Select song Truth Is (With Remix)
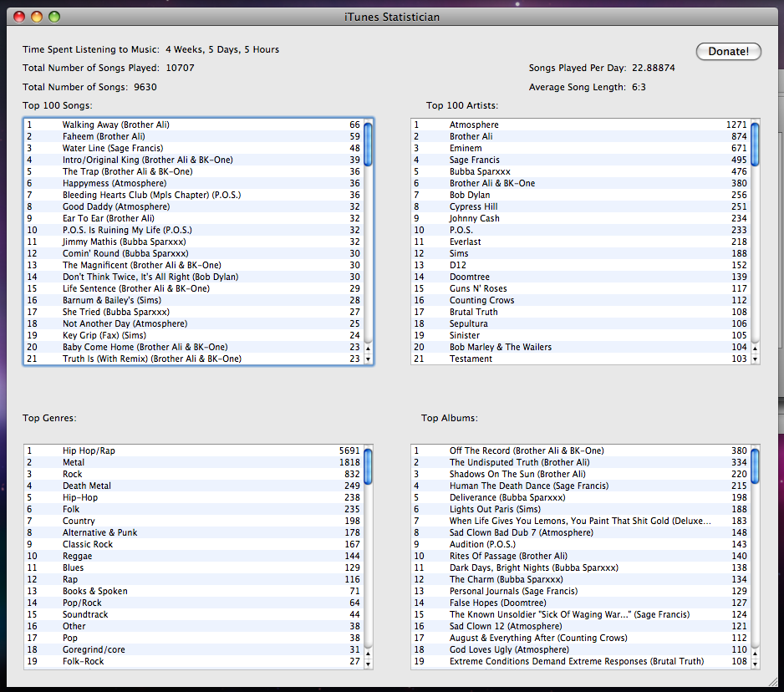 point(194,359)
